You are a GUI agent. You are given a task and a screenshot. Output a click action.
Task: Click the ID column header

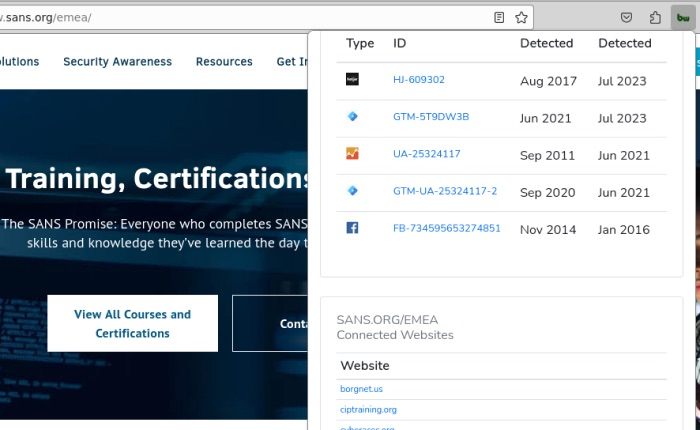[400, 43]
